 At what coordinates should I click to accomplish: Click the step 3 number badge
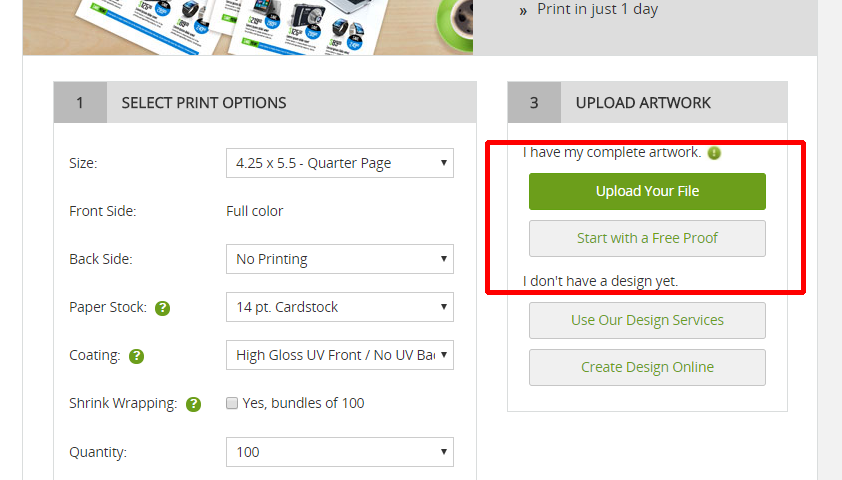(x=534, y=102)
